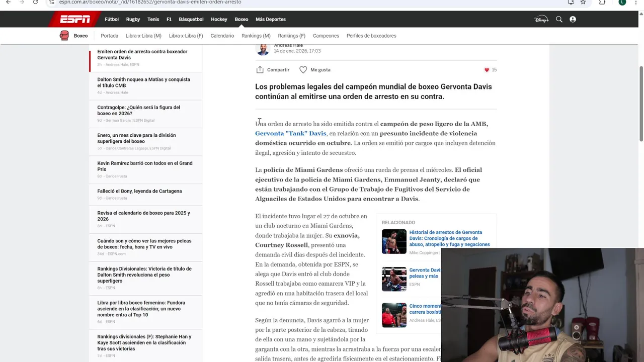Screen dimensions: 644x362
Task: Go to Boxeo Portada tab
Action: [x=109, y=36]
